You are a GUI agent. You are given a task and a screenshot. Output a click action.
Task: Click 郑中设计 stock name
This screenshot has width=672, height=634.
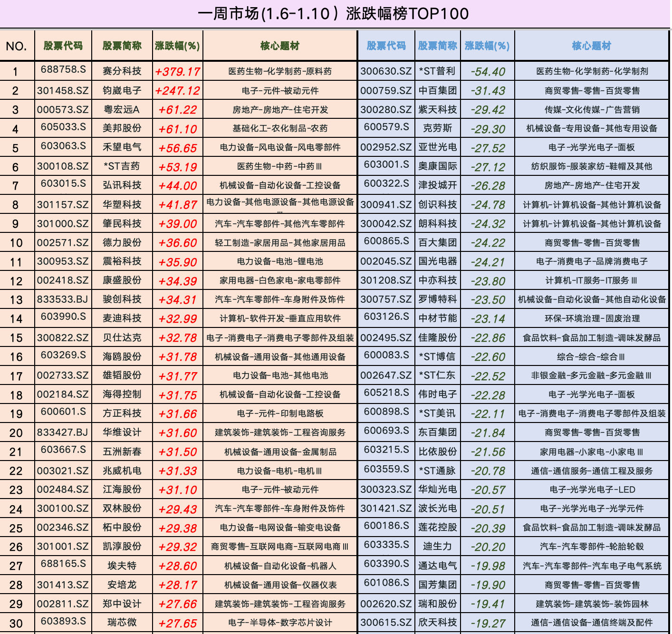click(x=122, y=604)
